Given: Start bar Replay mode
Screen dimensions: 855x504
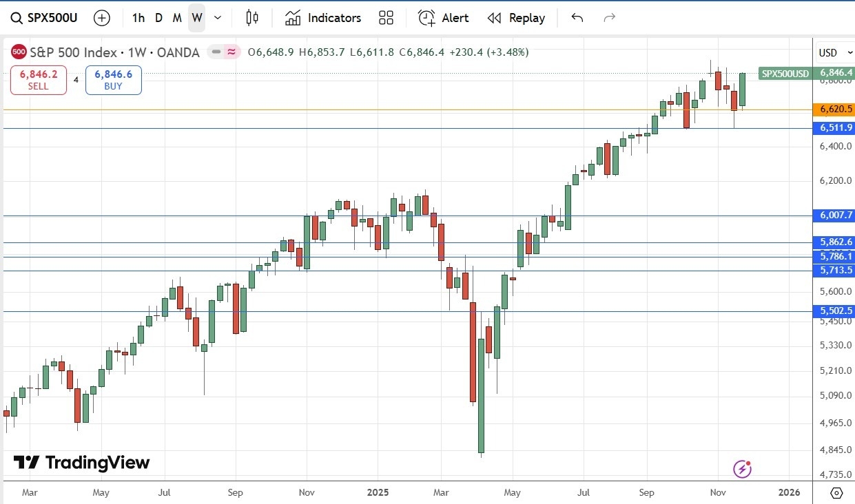Looking at the screenshot, I should tap(516, 18).
